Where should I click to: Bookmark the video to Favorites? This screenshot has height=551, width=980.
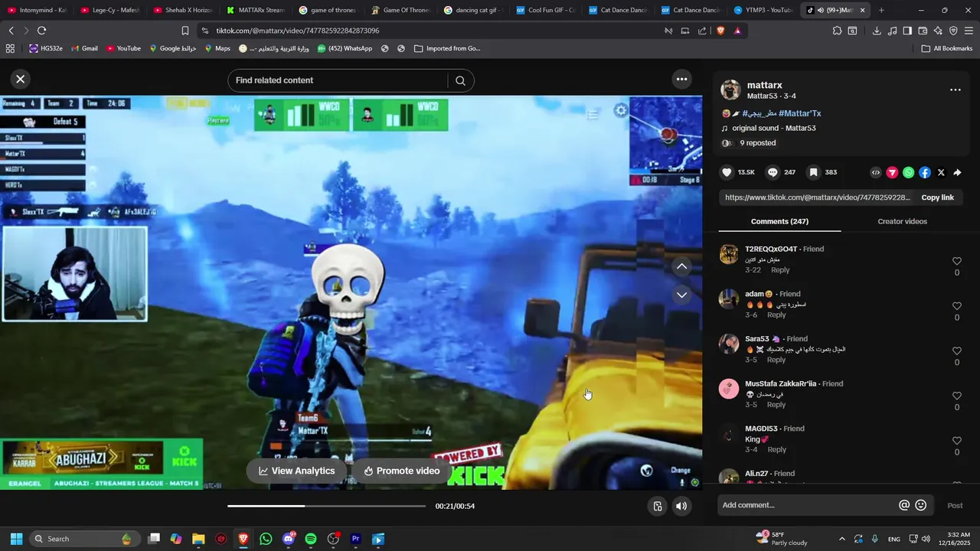coord(813,173)
